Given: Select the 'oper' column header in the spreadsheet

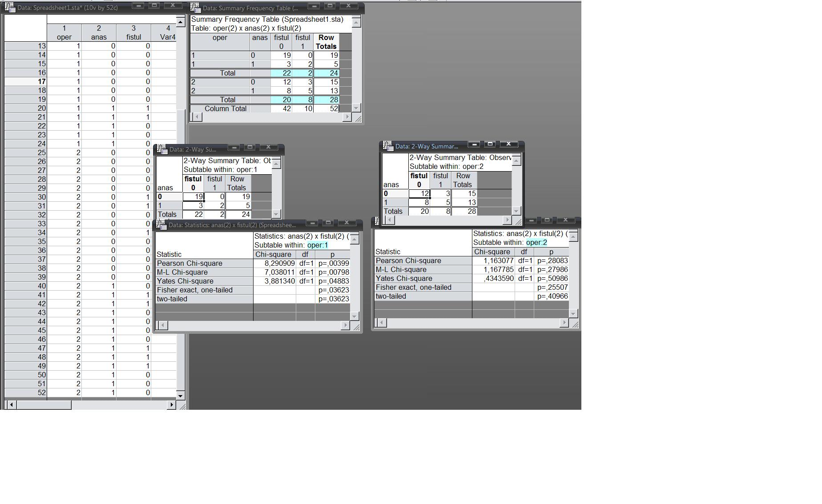Looking at the screenshot, I should point(64,33).
